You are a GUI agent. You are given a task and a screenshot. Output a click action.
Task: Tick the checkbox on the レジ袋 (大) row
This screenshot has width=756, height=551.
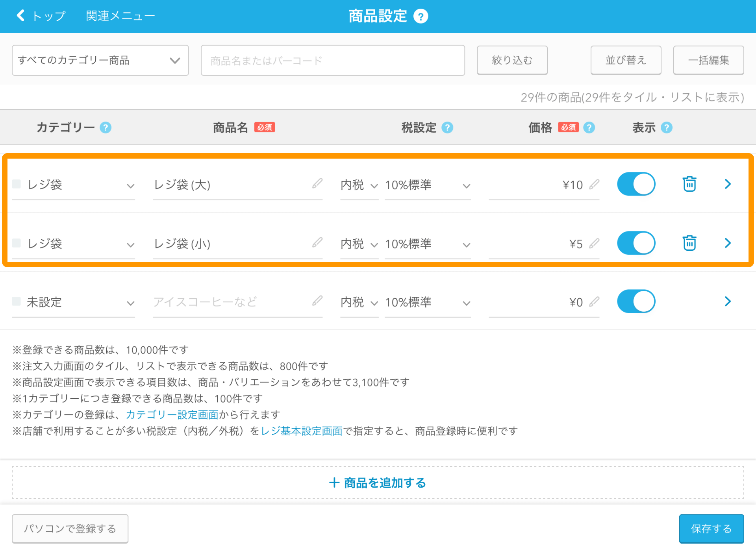tap(17, 184)
